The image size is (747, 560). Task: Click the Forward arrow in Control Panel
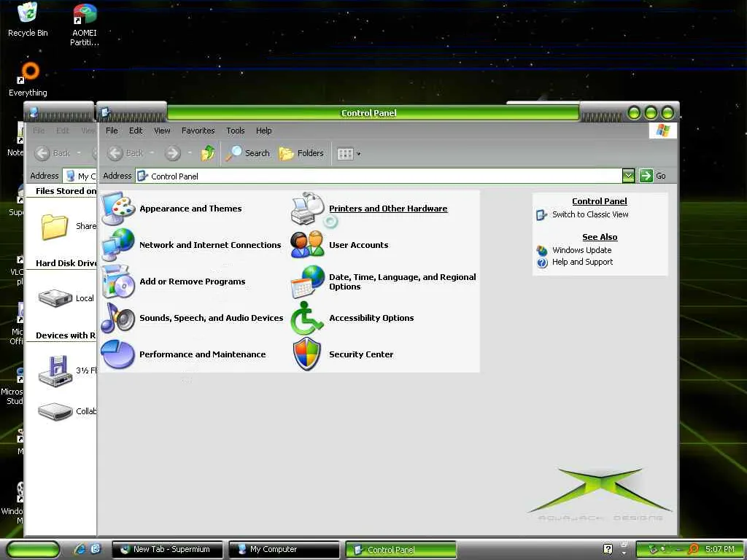(x=173, y=153)
